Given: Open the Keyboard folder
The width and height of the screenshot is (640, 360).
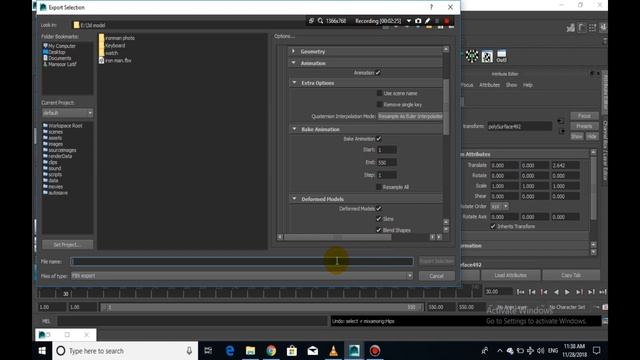Looking at the screenshot, I should tap(112, 45).
